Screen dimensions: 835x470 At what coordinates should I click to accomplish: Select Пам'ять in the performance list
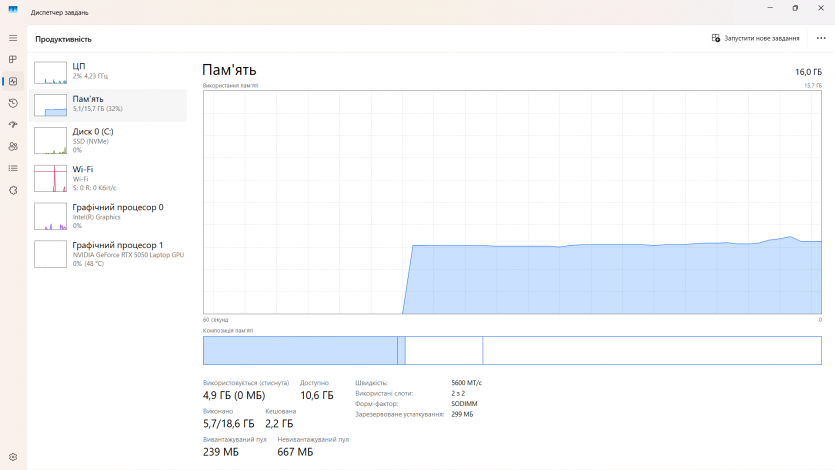[x=108, y=104]
